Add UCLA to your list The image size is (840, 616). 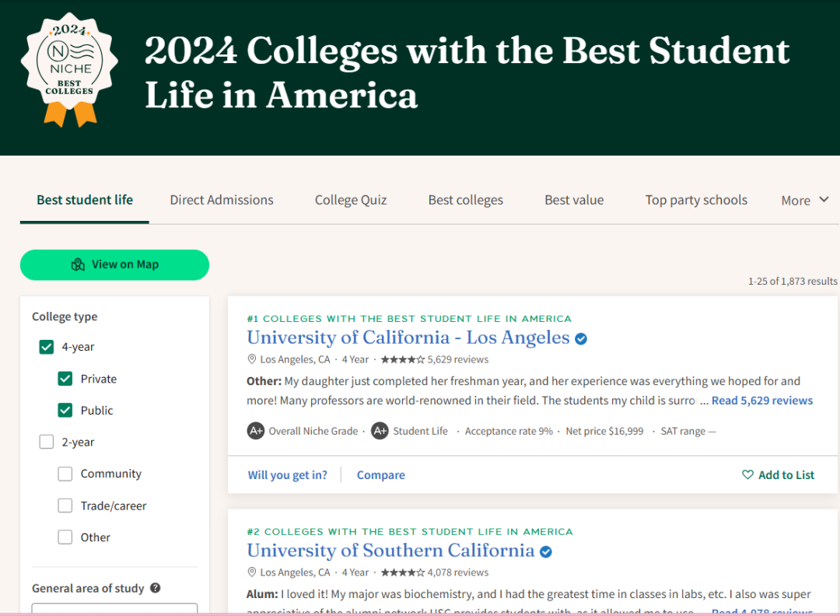[778, 475]
